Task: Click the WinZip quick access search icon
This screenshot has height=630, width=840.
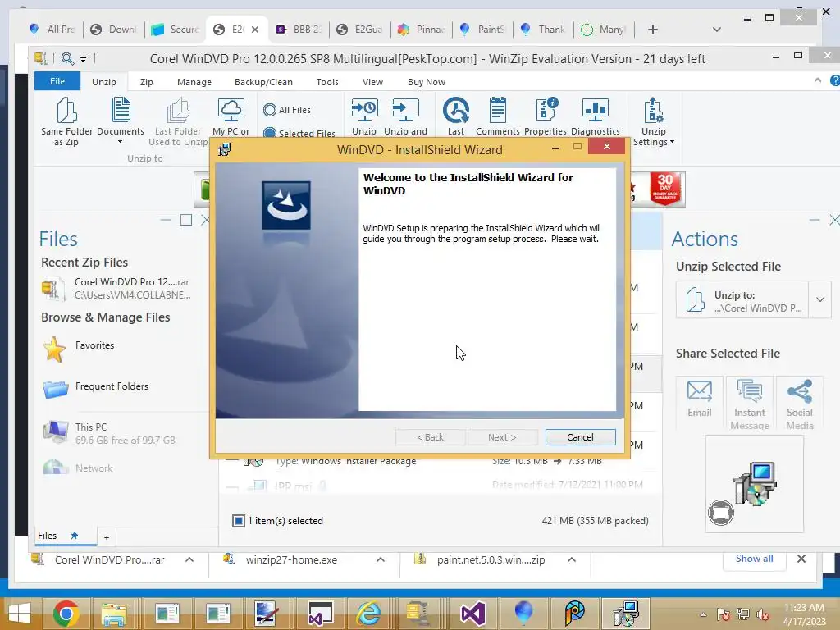Action: (67, 58)
